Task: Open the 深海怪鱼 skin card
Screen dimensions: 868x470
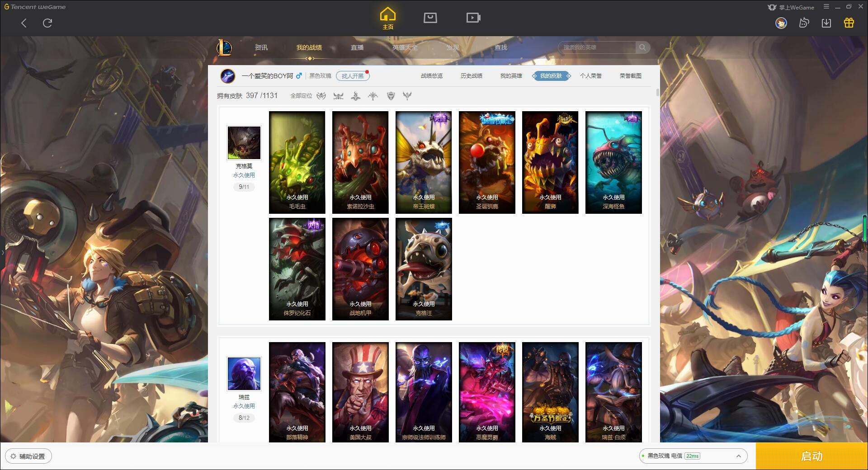Action: click(613, 162)
